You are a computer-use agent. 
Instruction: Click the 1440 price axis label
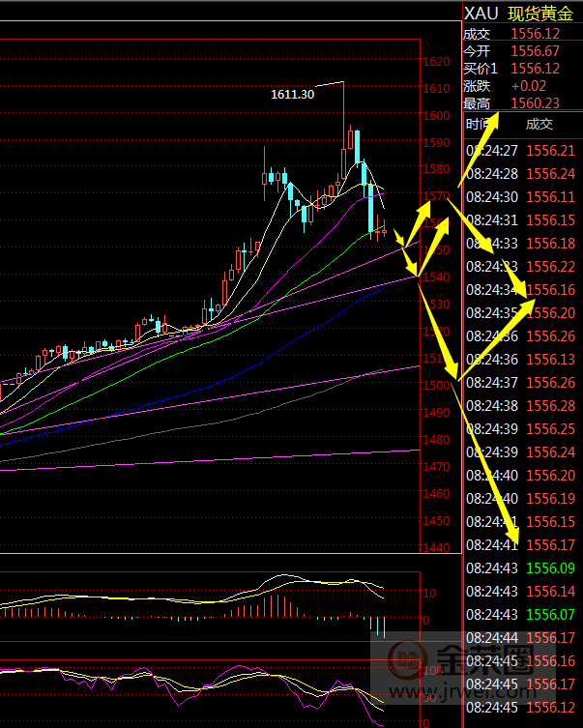(437, 548)
